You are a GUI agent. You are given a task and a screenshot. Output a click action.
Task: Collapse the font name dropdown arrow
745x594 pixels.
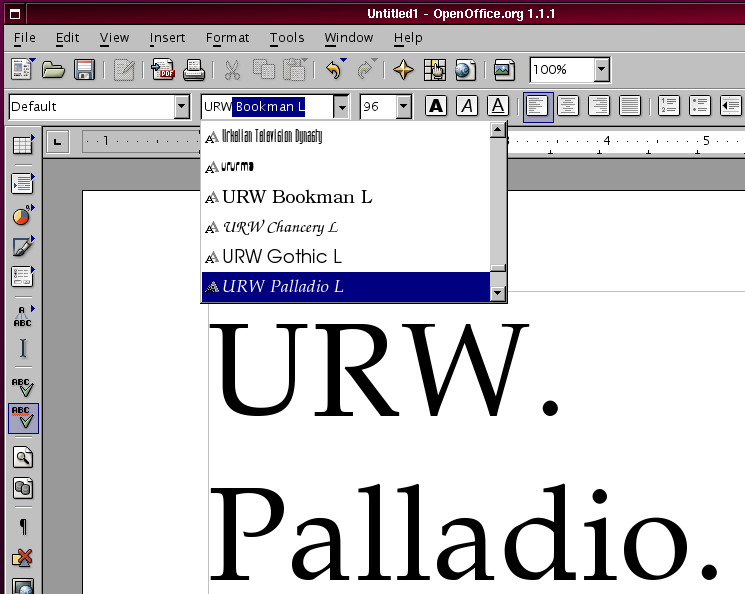coord(341,106)
